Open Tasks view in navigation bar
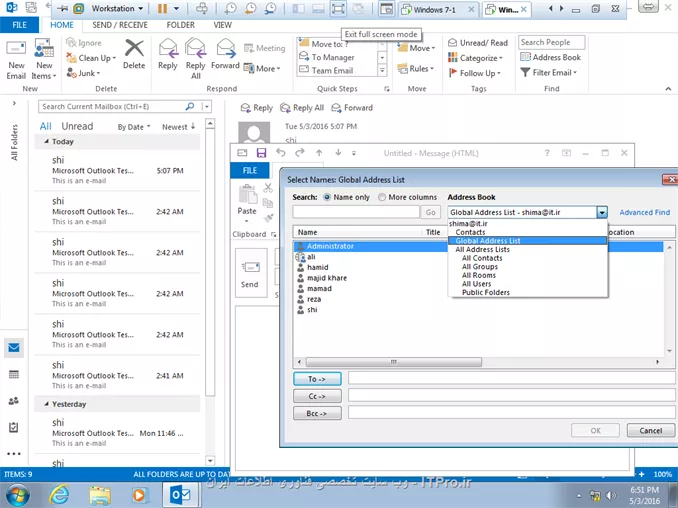The image size is (678, 508). tap(14, 428)
